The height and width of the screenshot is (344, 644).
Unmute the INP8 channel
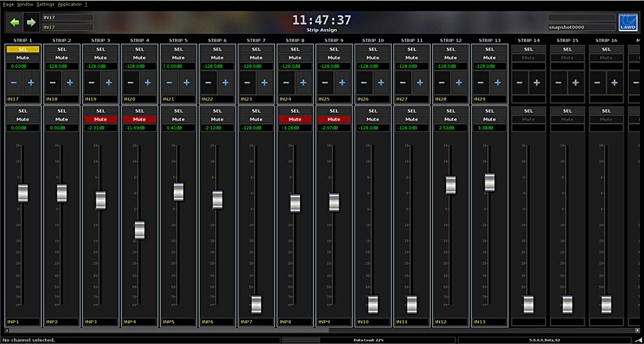point(295,120)
